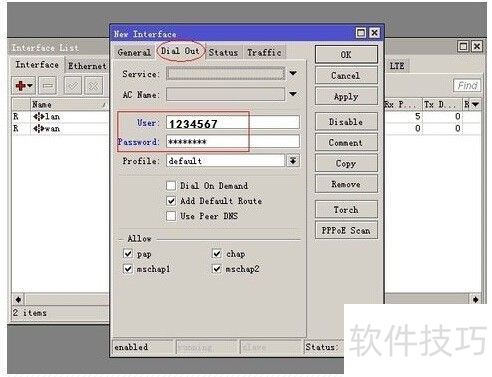Close the Interface List window
This screenshot has width=492, height=377.
coord(477,46)
